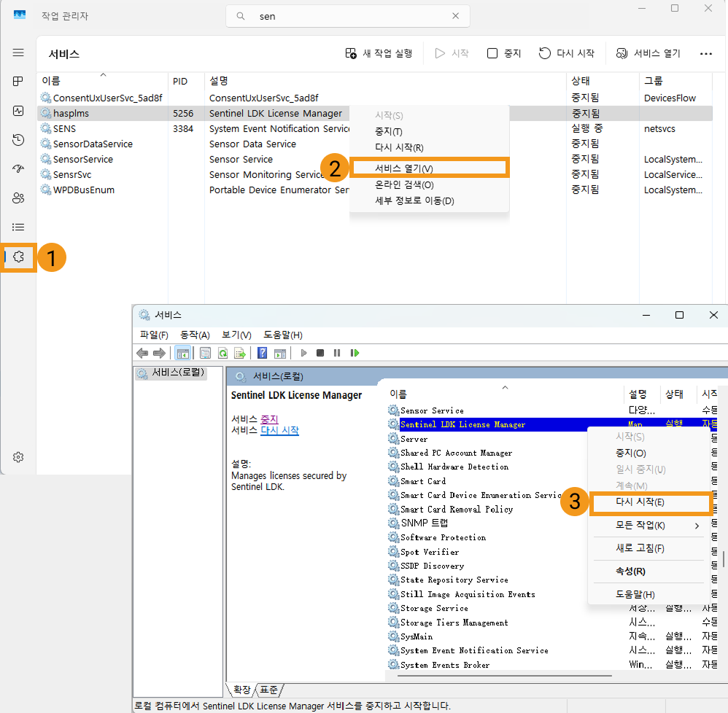Open the Users page icon in sidebar
This screenshot has height=713, width=728.
pyautogui.click(x=19, y=198)
